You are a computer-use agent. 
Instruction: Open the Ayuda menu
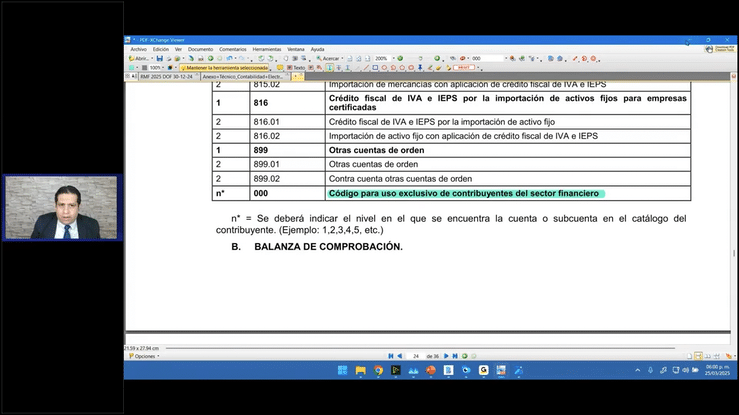click(x=317, y=49)
